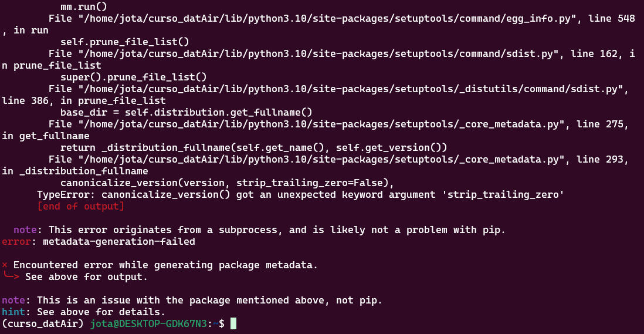The image size is (644, 334).
Task: Click the '[end of output]' red text
Action: [81, 206]
